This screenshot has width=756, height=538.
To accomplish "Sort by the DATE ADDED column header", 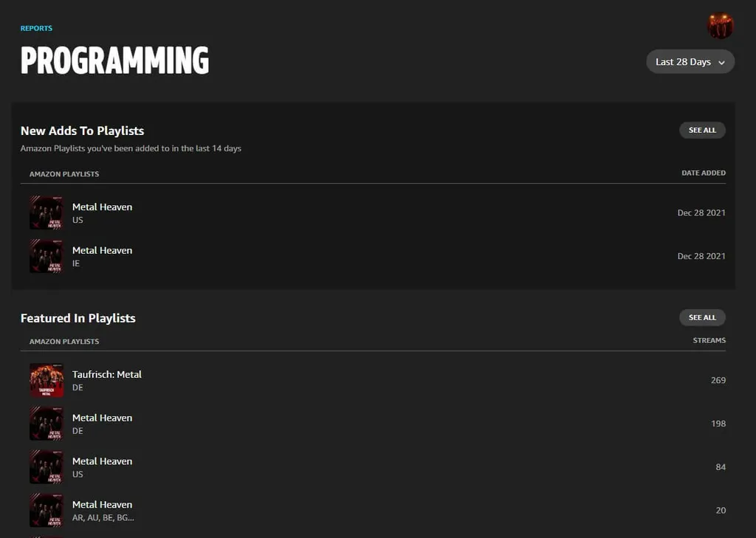I will click(x=703, y=173).
